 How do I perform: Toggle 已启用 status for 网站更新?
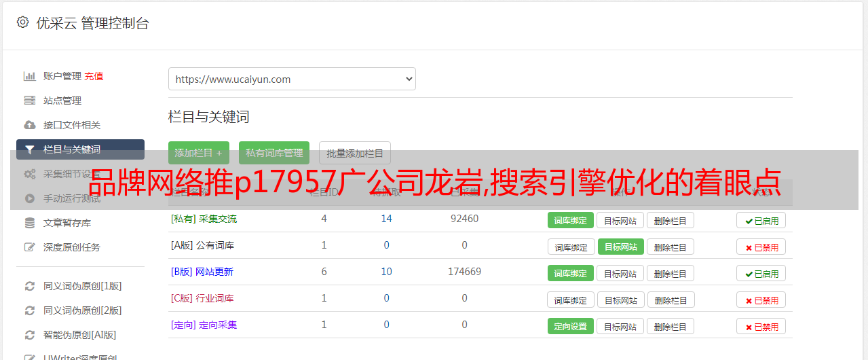(761, 273)
